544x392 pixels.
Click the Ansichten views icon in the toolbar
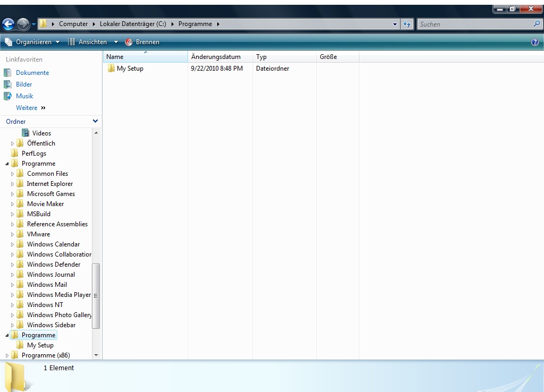pos(71,42)
